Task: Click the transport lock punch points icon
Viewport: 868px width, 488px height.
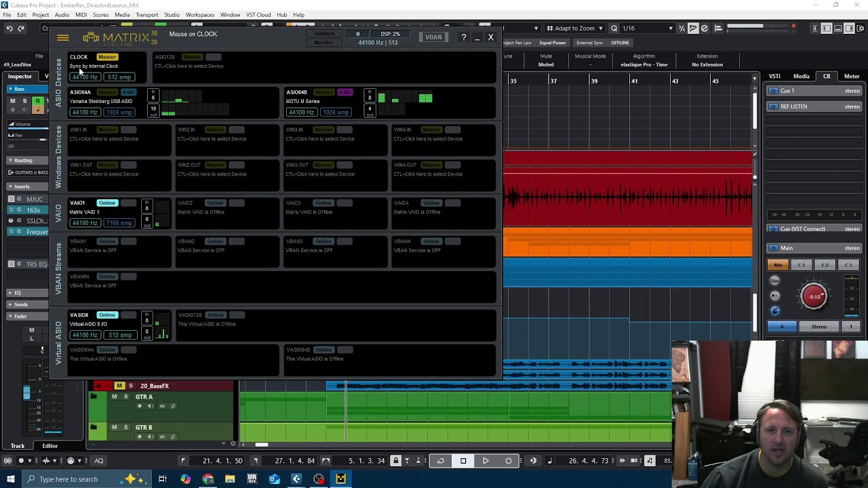Action: [396, 461]
